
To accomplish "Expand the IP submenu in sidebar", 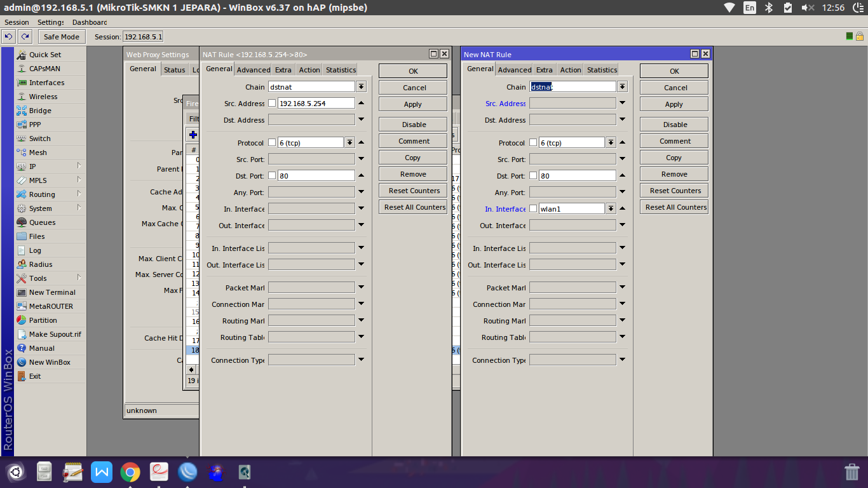I will 79,166.
